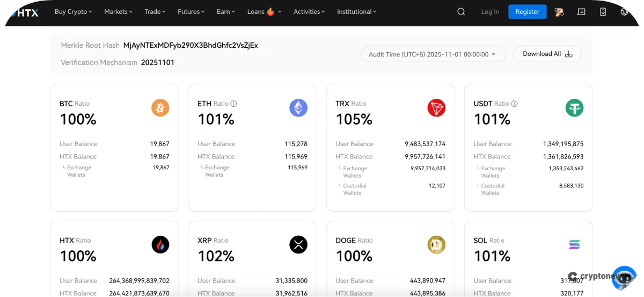Screen dimensions: 644x297
Task: Click USDT Ratio info icon
Action: 514,104
